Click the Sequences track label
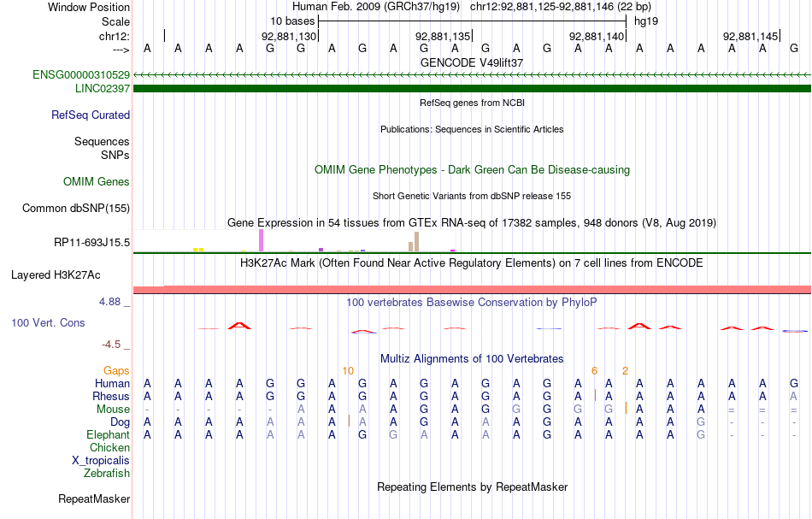The image size is (812, 519). coord(102,141)
